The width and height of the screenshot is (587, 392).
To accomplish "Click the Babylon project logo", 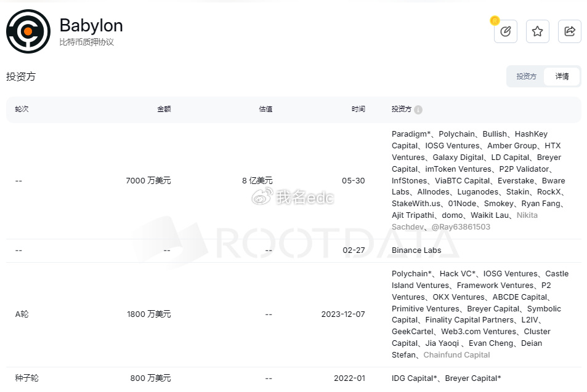I will pos(28,31).
